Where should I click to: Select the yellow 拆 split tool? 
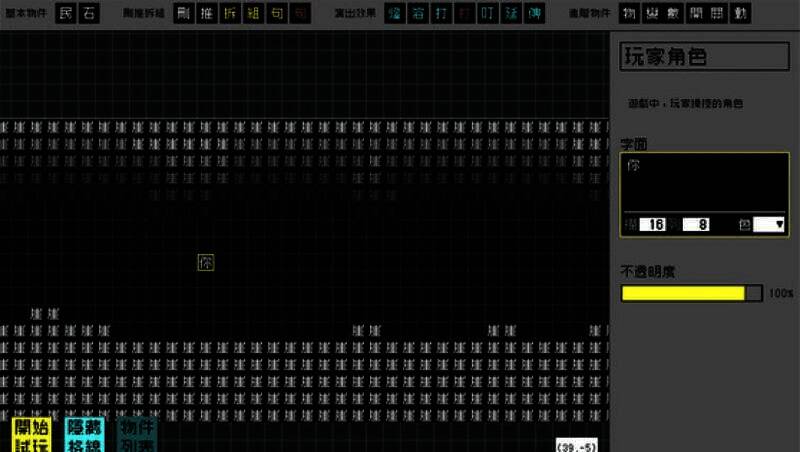click(230, 14)
